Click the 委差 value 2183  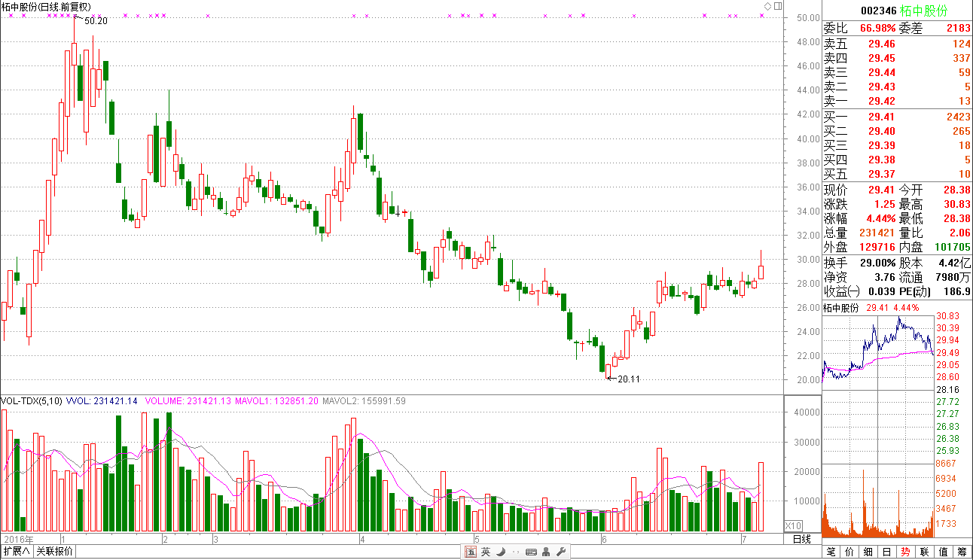click(x=958, y=29)
